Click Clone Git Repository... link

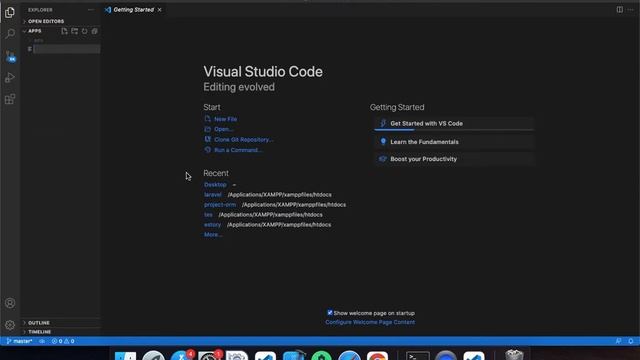244,140
